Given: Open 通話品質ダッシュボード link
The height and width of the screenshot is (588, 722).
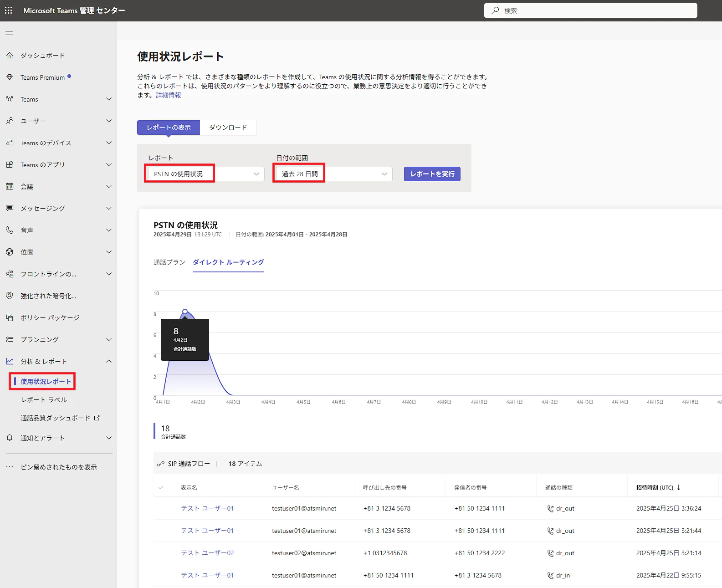Looking at the screenshot, I should (56, 418).
